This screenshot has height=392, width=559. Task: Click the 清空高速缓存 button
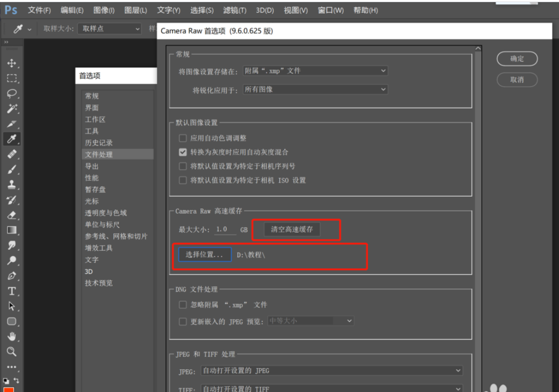(292, 230)
